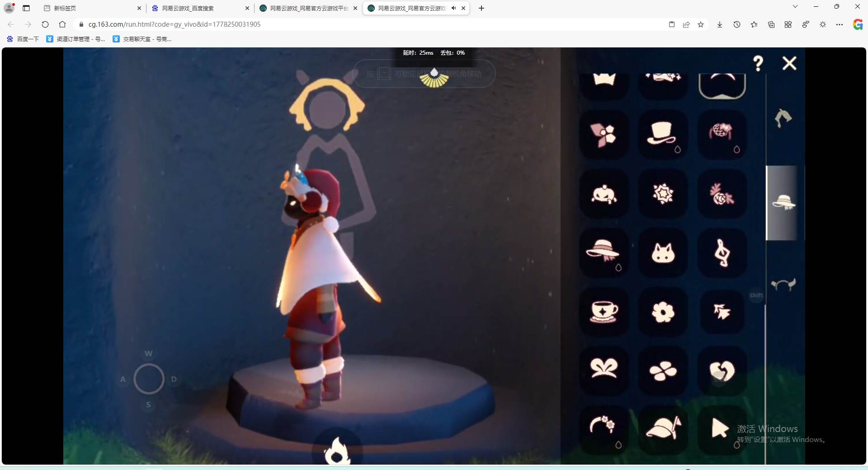Screen dimensions: 868x470
Task: Expand the tab search dropdown
Action: [x=795, y=7]
